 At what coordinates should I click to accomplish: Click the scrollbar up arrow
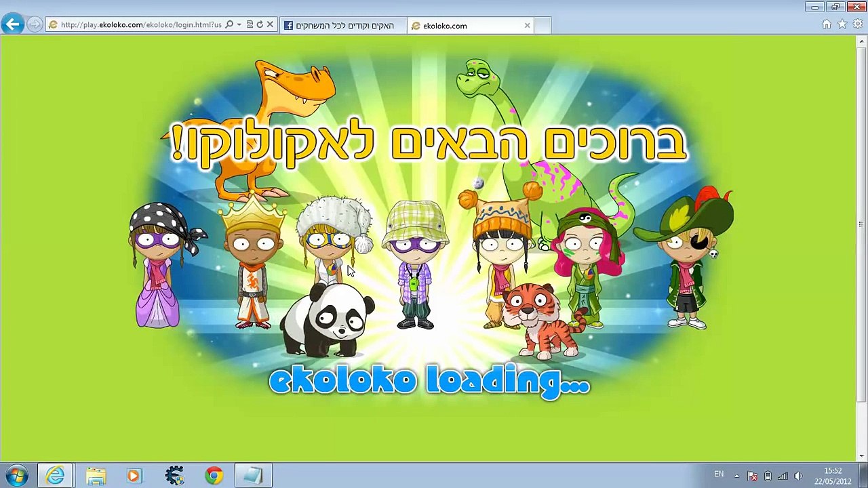click(862, 41)
